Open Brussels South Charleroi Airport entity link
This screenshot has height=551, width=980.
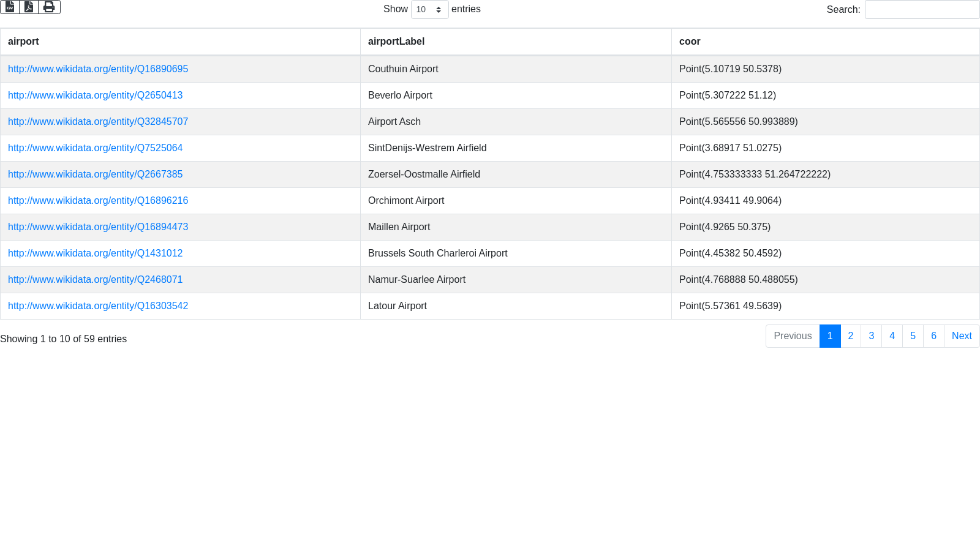(95, 253)
